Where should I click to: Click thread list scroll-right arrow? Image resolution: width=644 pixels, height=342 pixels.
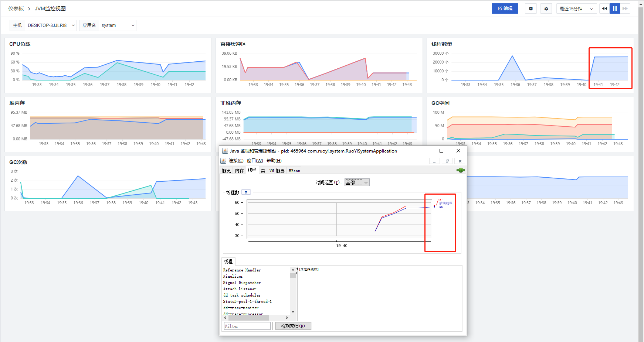pos(287,318)
